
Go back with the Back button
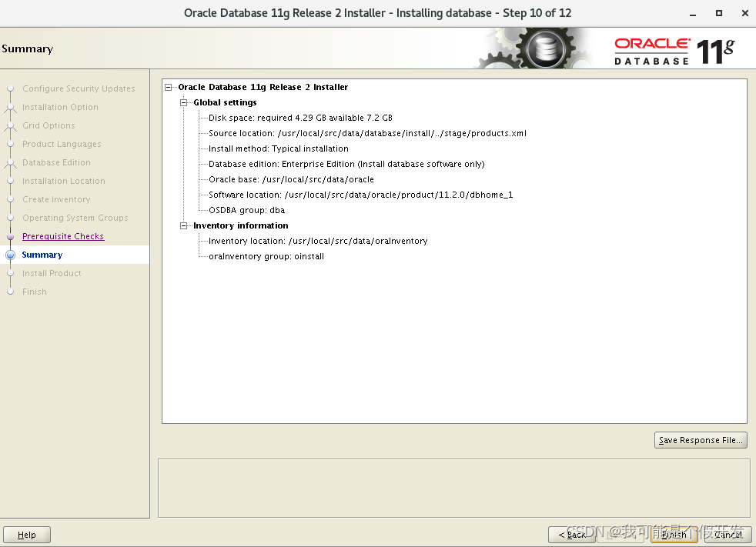[x=572, y=535]
